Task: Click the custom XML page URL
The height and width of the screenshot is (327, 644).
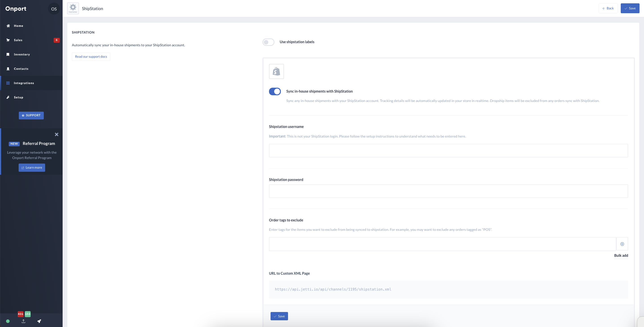Action: tap(333, 289)
